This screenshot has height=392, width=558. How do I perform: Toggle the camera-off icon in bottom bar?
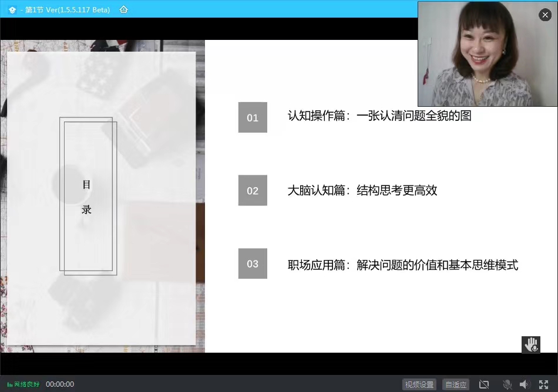point(484,384)
